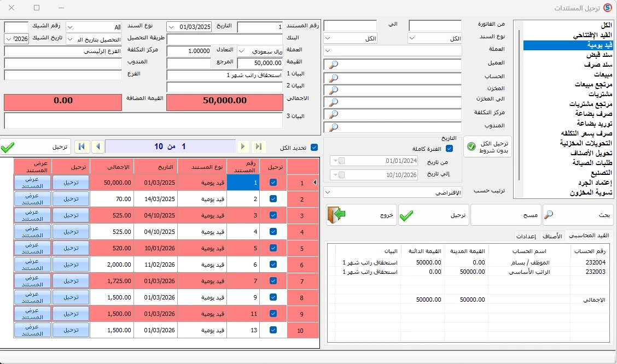Screen dimensions: 617x364
Task: Click the خروج exit door icon
Action: [336, 215]
